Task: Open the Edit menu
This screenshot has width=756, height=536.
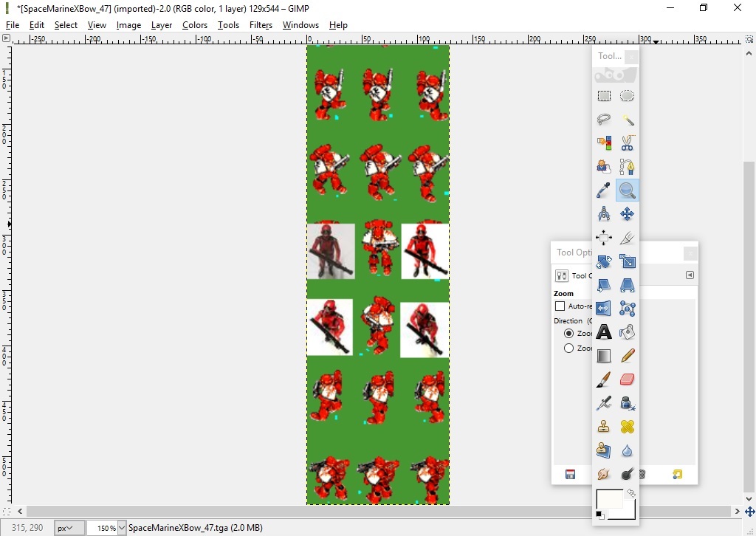Action: [x=37, y=25]
